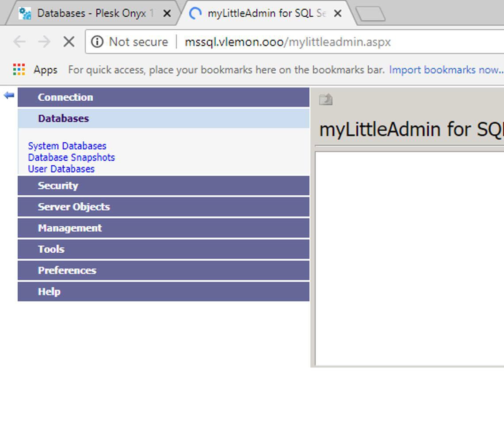The width and height of the screenshot is (504, 425).
Task: Close the Databases - Plesk Onyx tab
Action: pos(167,14)
